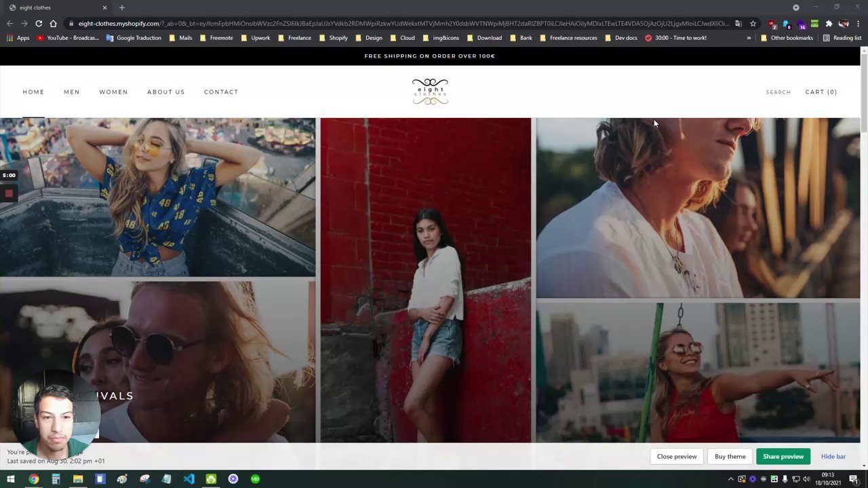Open the Google Traduction bookmark
The image size is (868, 488).
[134, 38]
